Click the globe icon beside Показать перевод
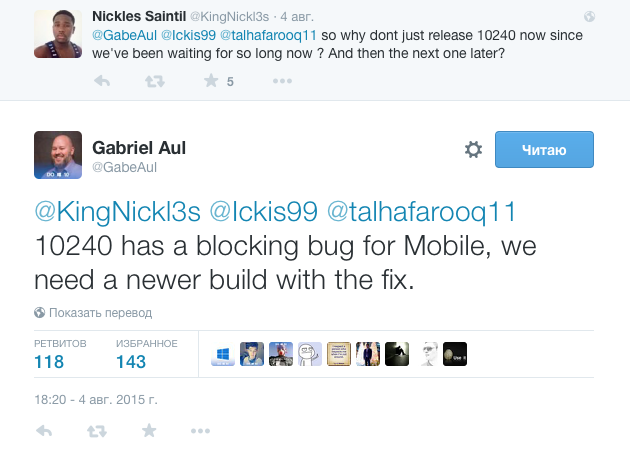The width and height of the screenshot is (630, 466). (40, 312)
